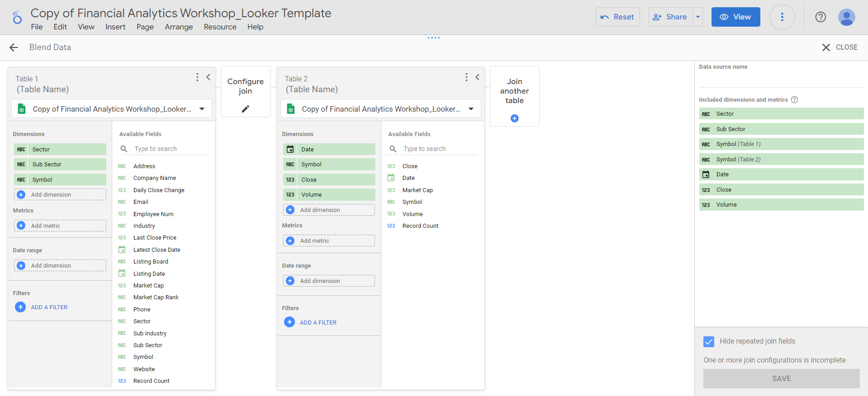The width and height of the screenshot is (868, 396).
Task: Click the search icon in Table 1 Available Fields
Action: click(x=124, y=149)
